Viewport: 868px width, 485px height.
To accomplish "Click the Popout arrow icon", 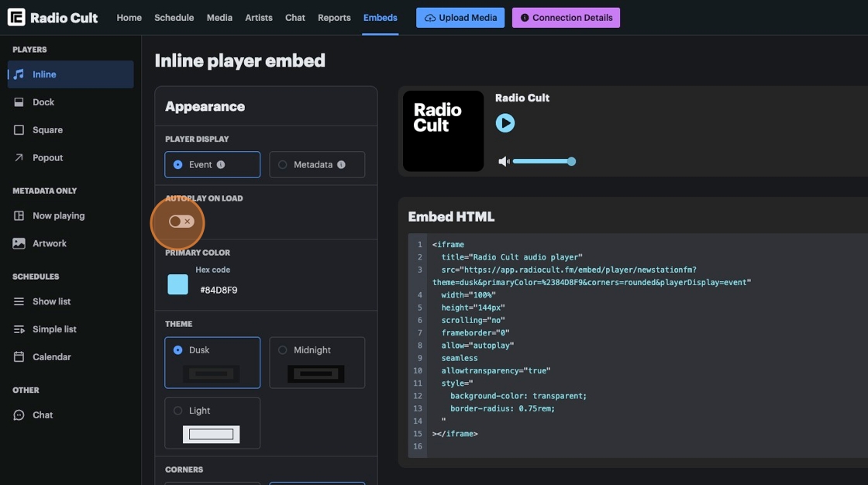I will (19, 157).
